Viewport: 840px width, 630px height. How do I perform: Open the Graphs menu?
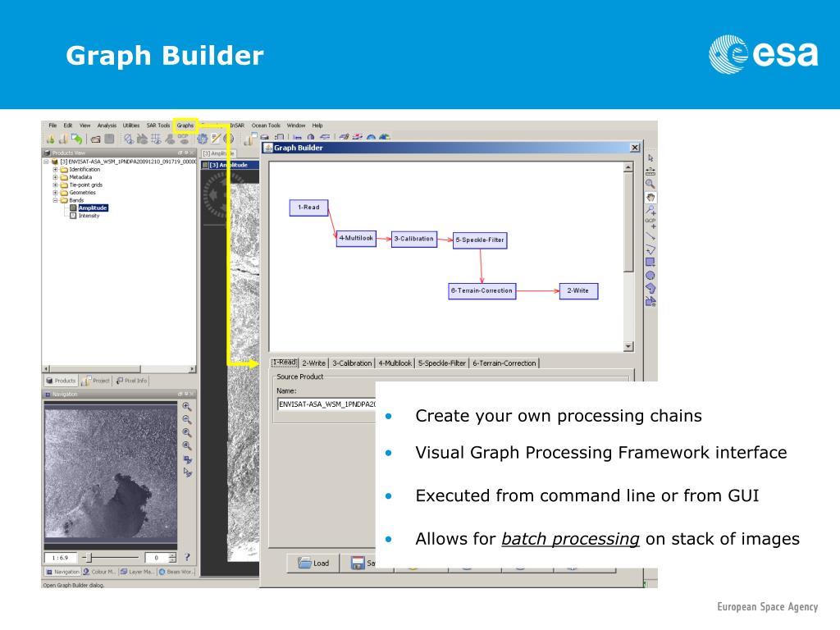click(185, 126)
